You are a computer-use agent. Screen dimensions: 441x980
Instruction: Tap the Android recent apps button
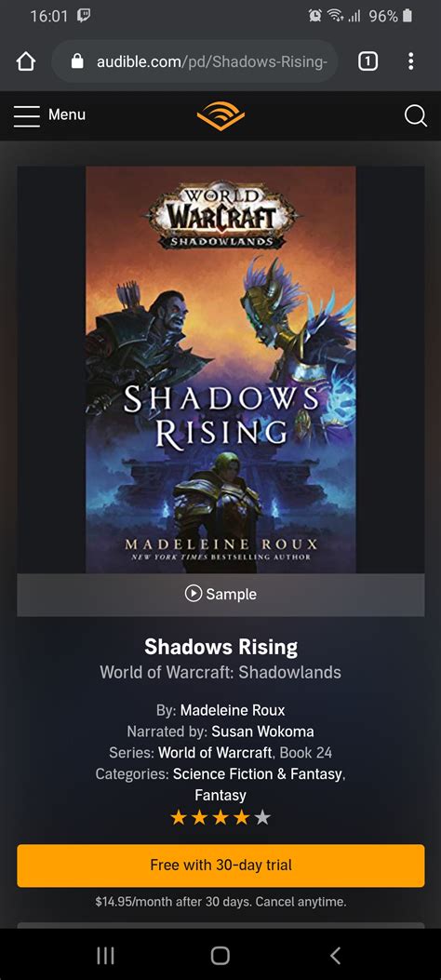point(105,955)
